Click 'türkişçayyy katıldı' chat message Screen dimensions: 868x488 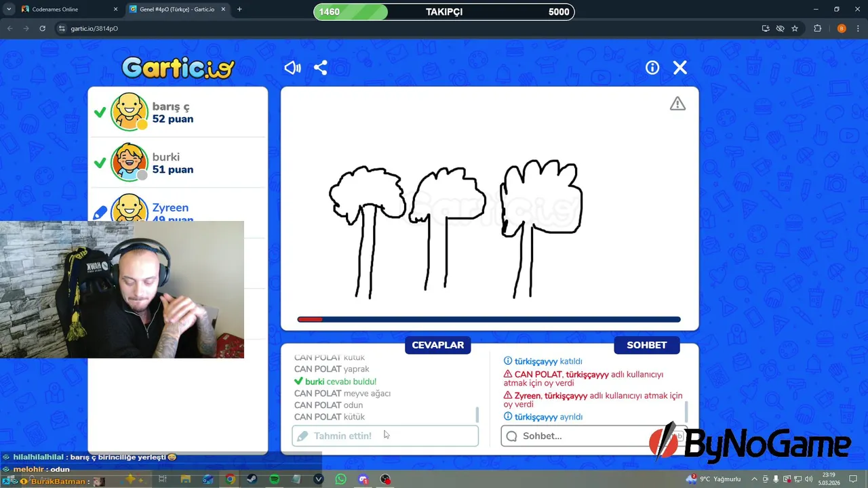[543, 361]
